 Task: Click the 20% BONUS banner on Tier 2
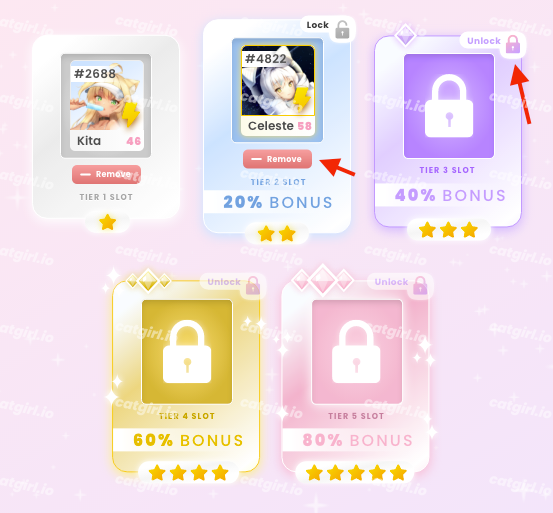coord(278,202)
